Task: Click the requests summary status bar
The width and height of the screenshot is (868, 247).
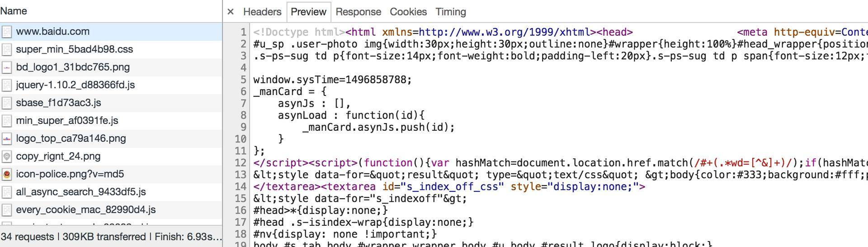Action: 111,237
